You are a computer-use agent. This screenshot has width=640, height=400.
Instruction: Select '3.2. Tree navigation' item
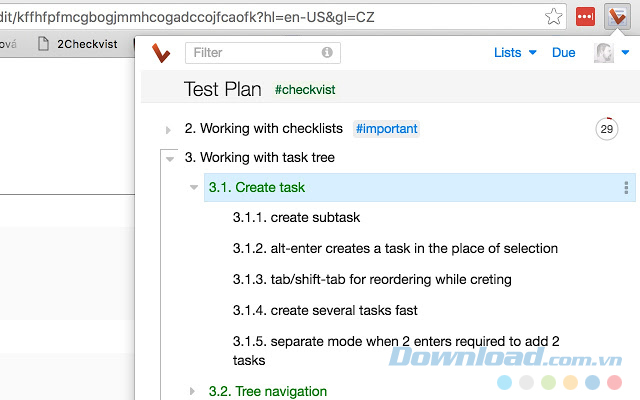[x=267, y=391]
